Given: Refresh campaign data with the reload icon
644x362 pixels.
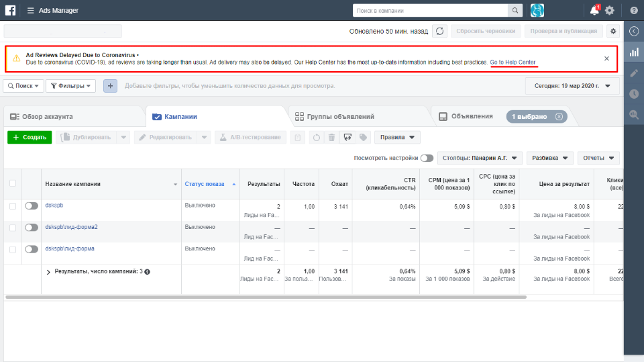Looking at the screenshot, I should point(439,31).
